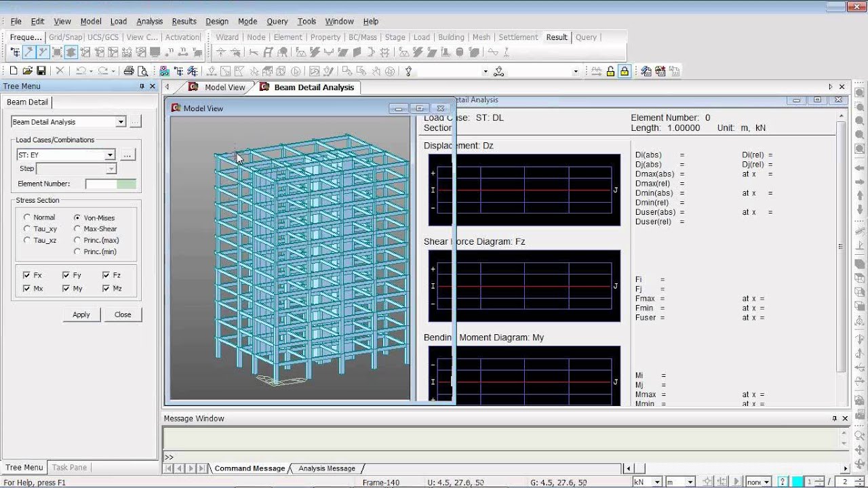
Task: Click the Princ.(min) radio button
Action: coord(77,251)
